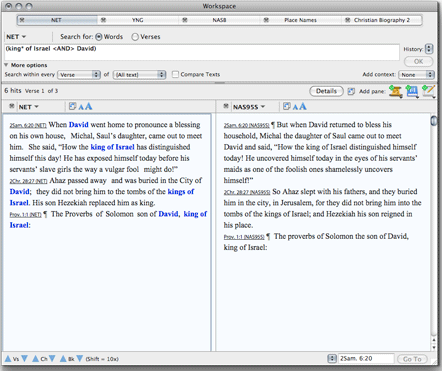Image resolution: width=442 pixels, height=371 pixels.
Task: Open the NAS95S pane text selector dropdown
Action: click(249, 107)
